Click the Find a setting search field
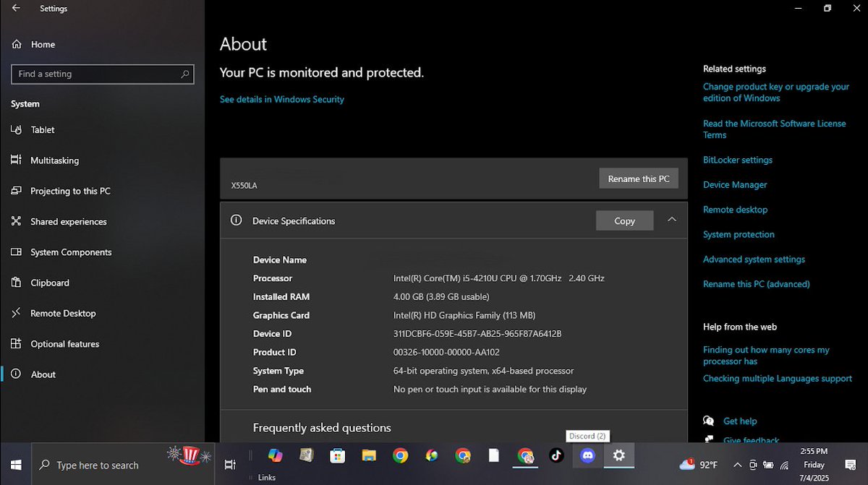The height and width of the screenshot is (485, 868). pyautogui.click(x=103, y=74)
